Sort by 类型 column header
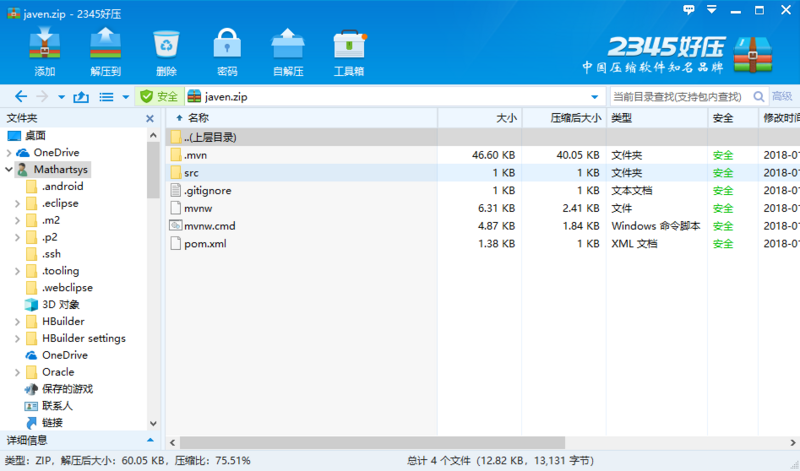The height and width of the screenshot is (471, 800). pos(657,118)
